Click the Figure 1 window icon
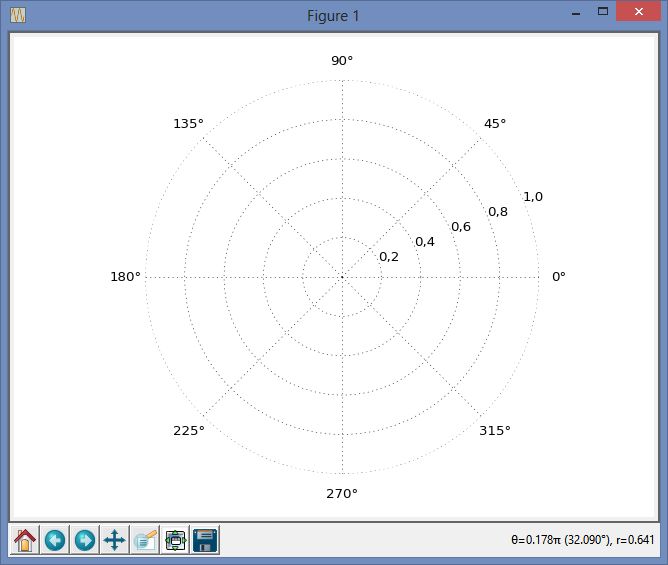Image resolution: width=668 pixels, height=565 pixels. tap(18, 16)
